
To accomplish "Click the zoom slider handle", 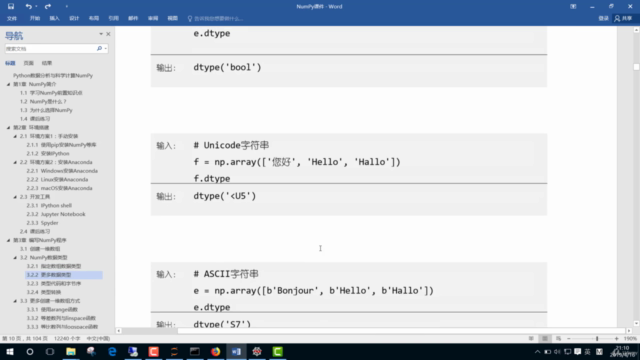I will (x=597, y=338).
